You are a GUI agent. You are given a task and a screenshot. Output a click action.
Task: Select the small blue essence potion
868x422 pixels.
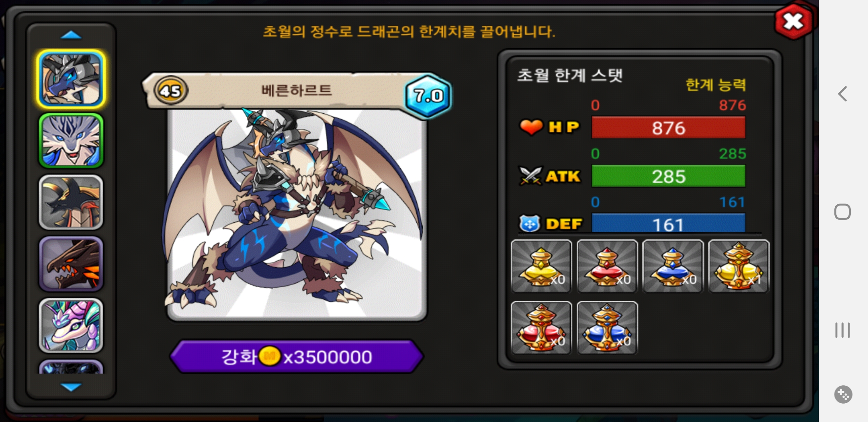(673, 266)
